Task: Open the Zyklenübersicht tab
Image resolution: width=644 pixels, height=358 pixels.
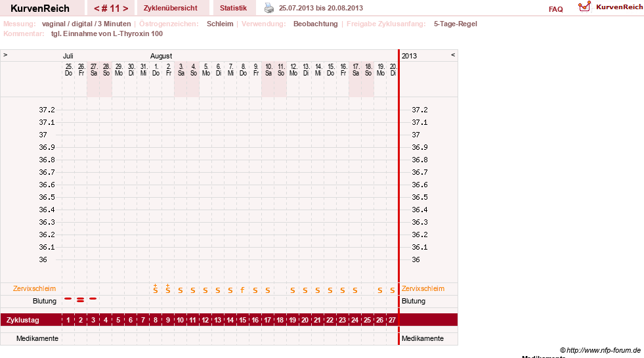Action: pos(171,8)
